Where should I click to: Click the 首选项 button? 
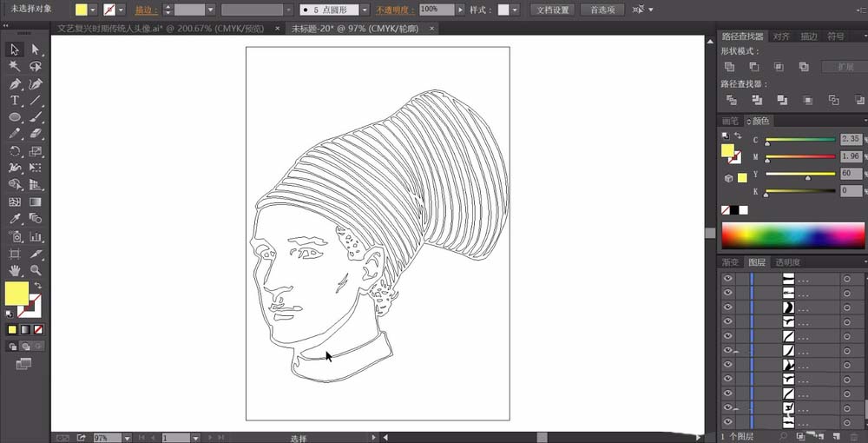pyautogui.click(x=603, y=10)
